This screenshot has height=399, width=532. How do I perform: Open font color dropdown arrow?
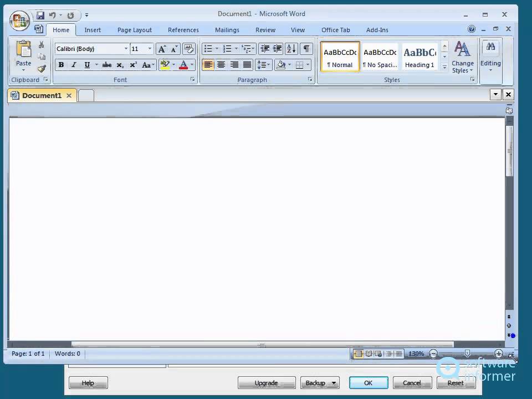[x=192, y=65]
